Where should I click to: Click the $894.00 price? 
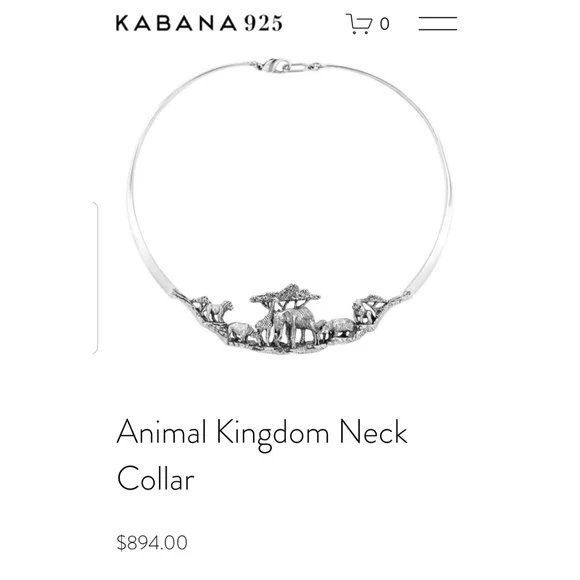pyautogui.click(x=152, y=543)
